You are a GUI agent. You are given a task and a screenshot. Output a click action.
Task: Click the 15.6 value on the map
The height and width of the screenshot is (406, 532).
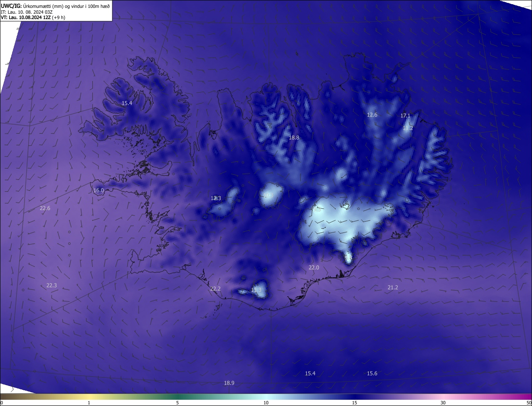(x=372, y=373)
